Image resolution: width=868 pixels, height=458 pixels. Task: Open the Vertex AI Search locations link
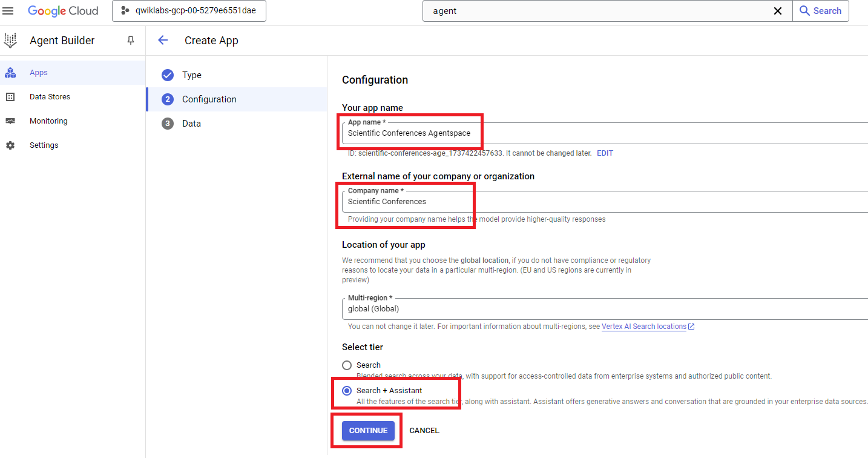pyautogui.click(x=644, y=326)
